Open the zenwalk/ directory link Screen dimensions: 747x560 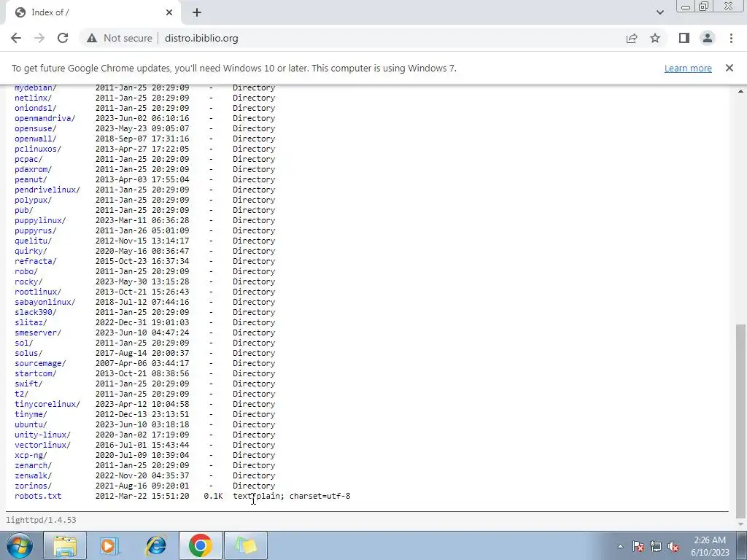tap(34, 475)
